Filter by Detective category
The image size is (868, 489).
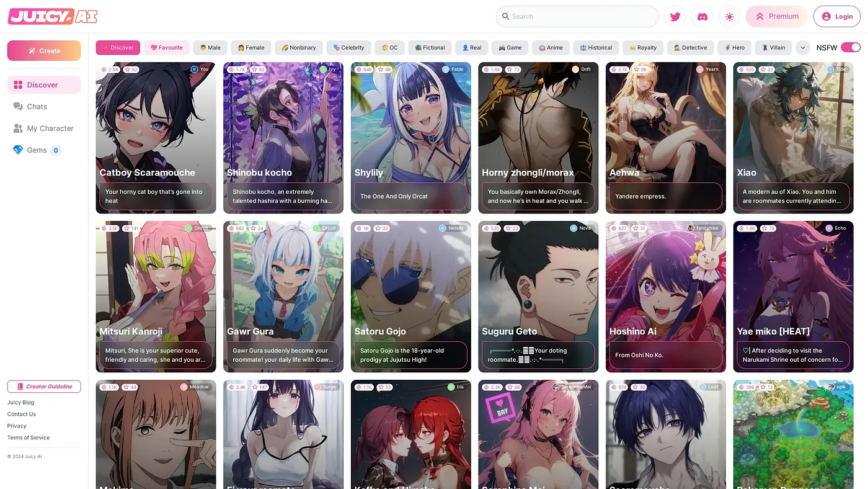click(x=690, y=48)
